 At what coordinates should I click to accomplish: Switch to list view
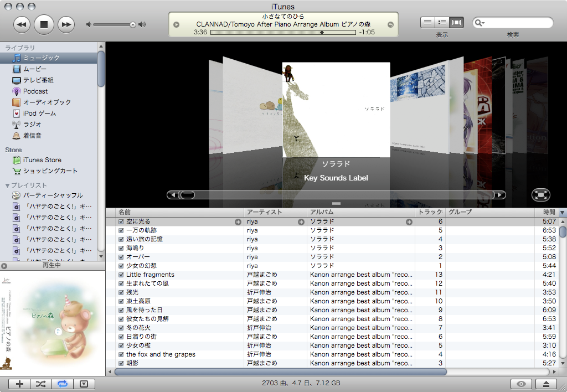[x=427, y=22]
